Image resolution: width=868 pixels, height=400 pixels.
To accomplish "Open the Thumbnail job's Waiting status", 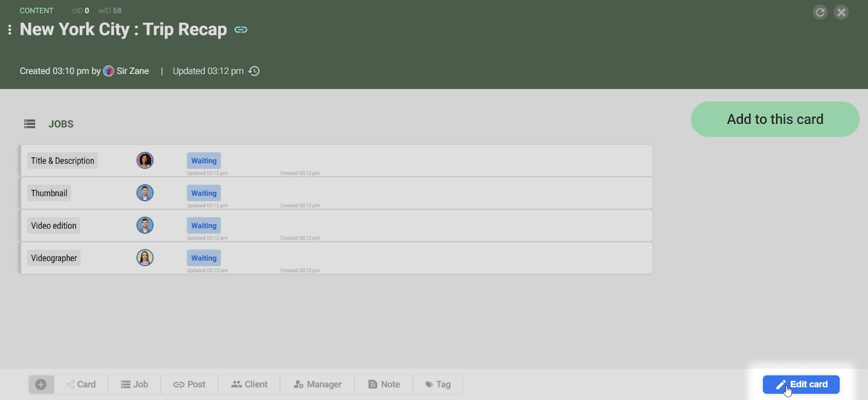I will [x=204, y=193].
